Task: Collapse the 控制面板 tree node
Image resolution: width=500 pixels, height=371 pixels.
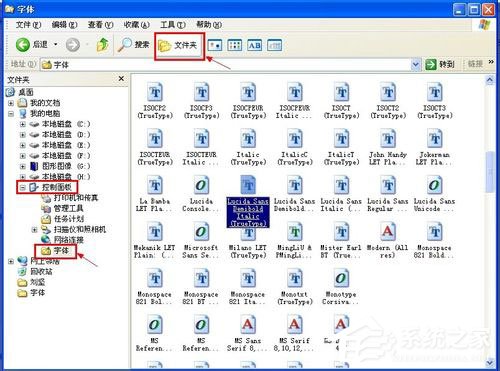Action: click(x=22, y=188)
